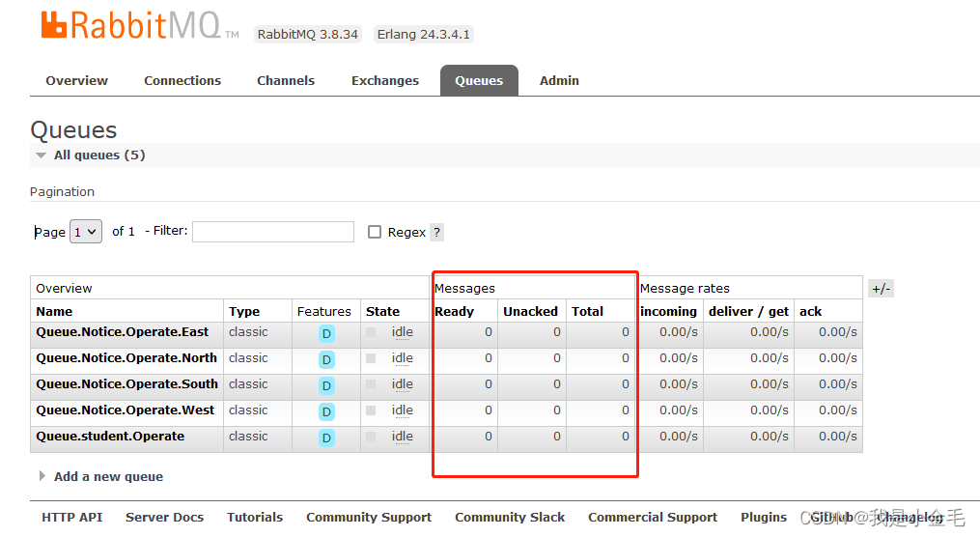Sort by the deliver / get column header

click(748, 311)
